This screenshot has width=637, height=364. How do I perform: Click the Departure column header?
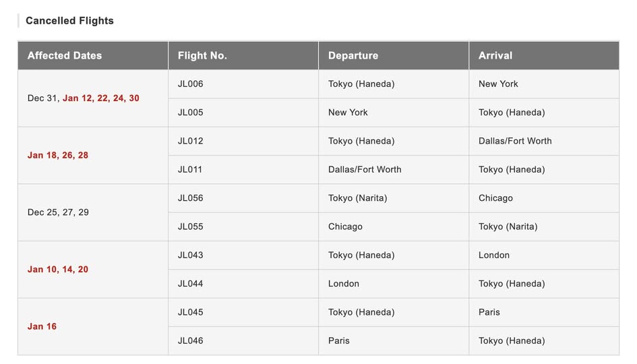353,56
